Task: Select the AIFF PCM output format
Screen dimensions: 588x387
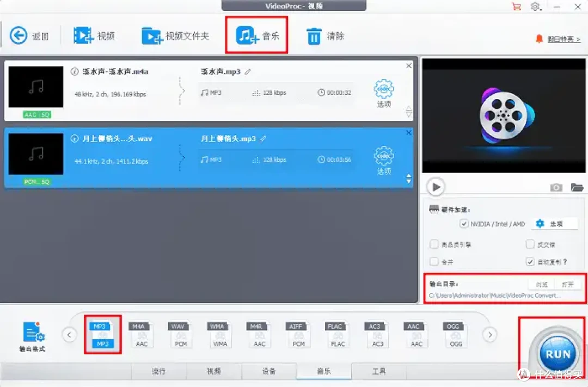Action: pos(298,335)
